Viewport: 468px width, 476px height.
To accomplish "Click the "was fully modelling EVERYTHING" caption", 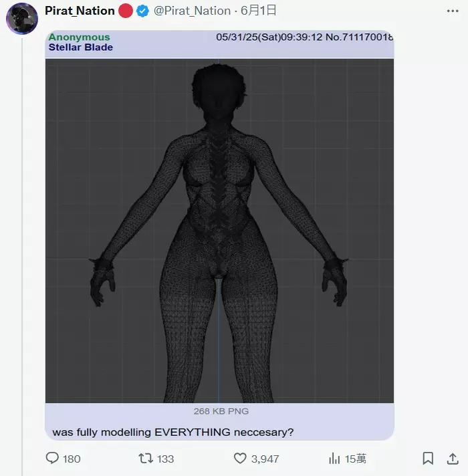I will click(x=172, y=432).
